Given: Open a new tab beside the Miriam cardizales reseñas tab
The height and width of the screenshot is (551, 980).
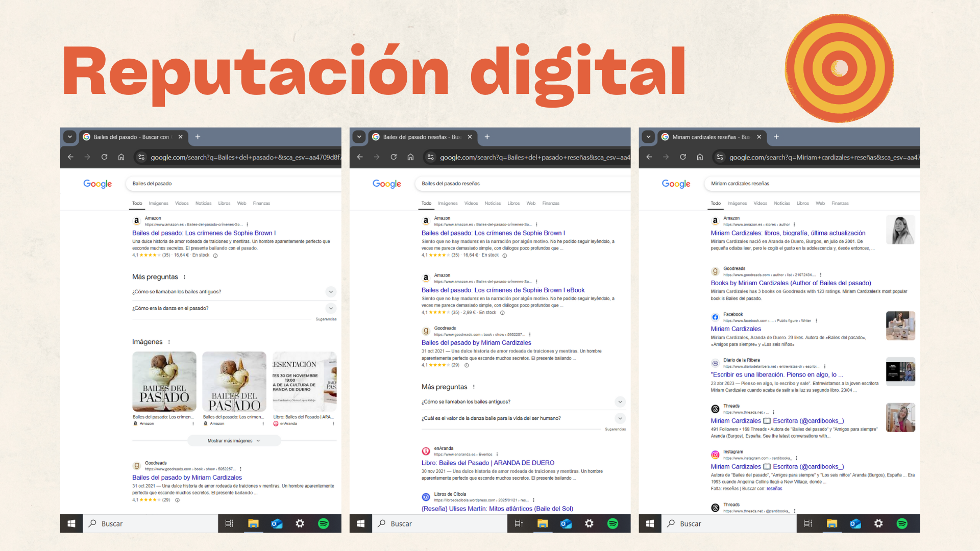Looking at the screenshot, I should 776,137.
